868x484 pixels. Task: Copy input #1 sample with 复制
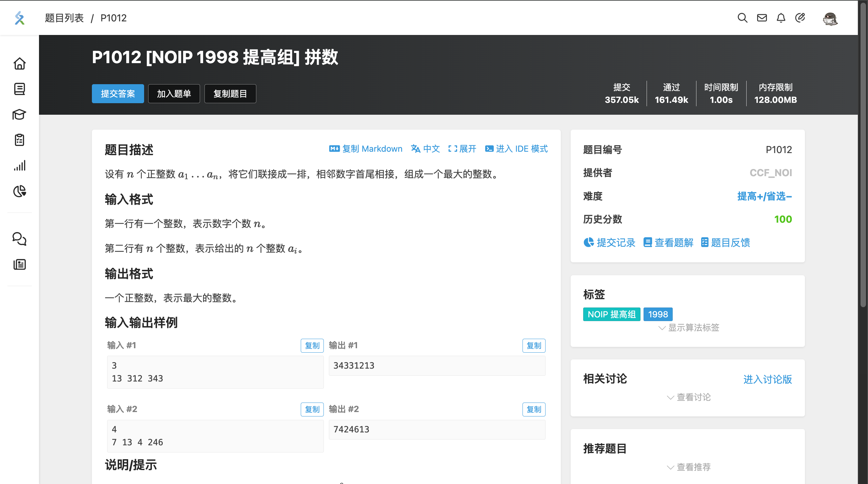pyautogui.click(x=312, y=346)
